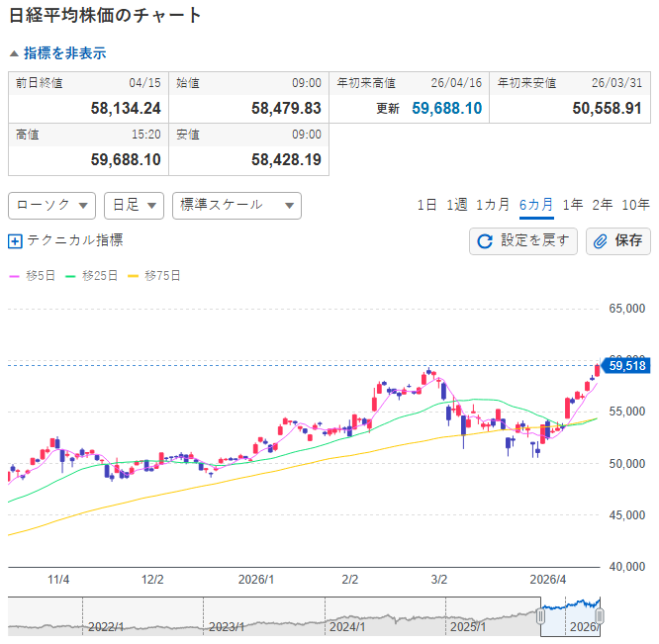
Task: Click the 65,000 price axis label
Action: [x=627, y=309]
